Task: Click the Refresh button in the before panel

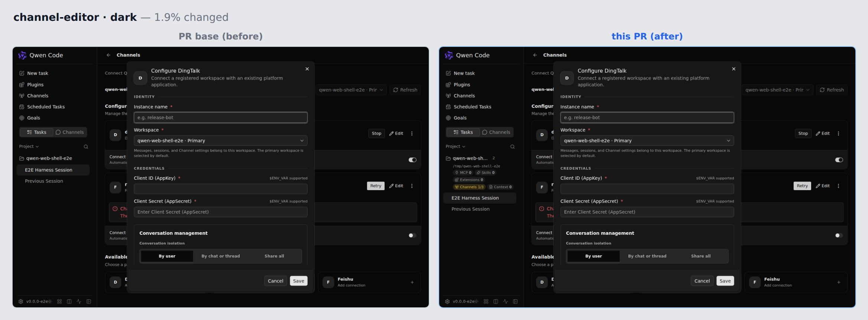Action: (x=405, y=90)
